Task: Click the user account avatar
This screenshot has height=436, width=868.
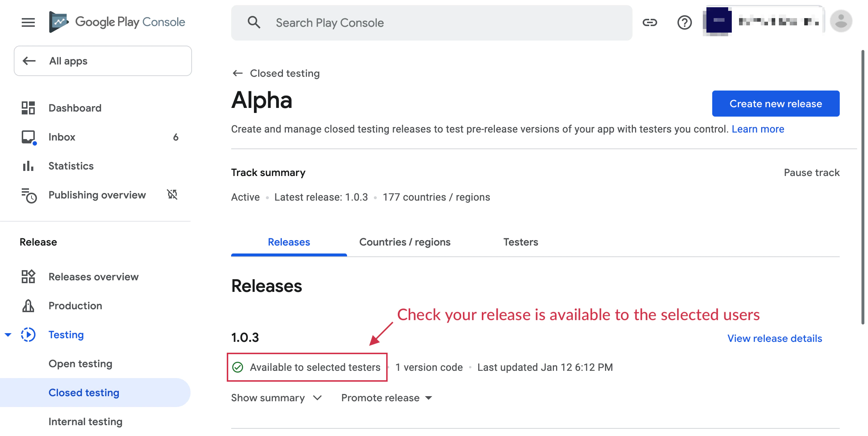Action: coord(841,22)
